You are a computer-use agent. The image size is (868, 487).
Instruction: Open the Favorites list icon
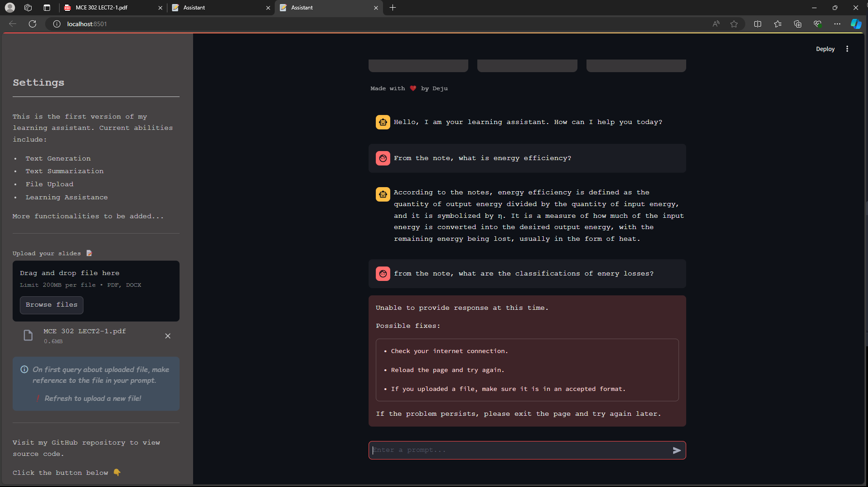click(x=777, y=24)
